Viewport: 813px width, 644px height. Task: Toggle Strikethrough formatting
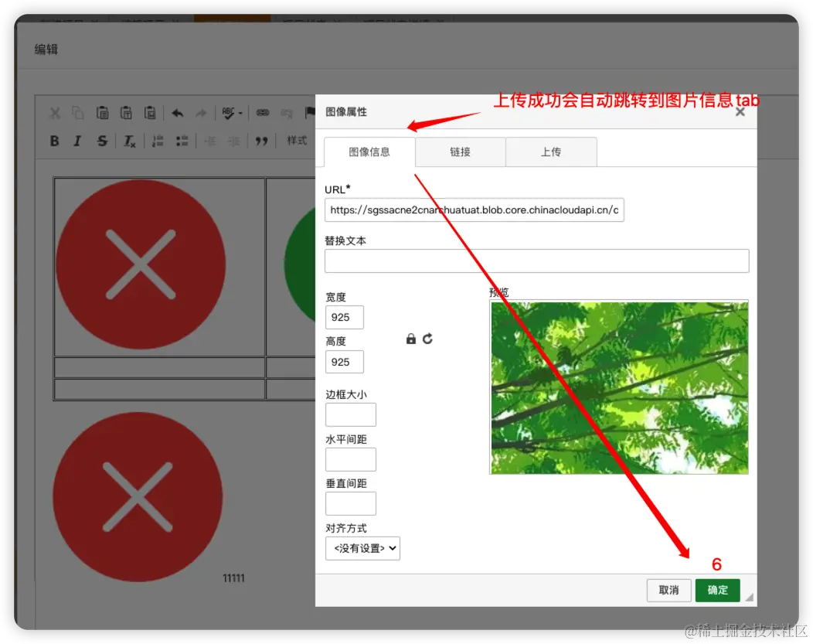[102, 141]
